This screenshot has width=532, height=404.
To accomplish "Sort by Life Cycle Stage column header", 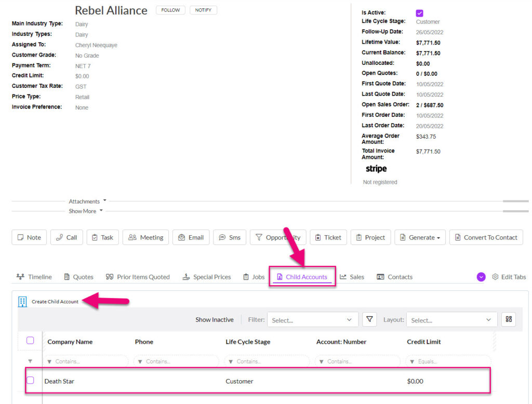I will [248, 342].
